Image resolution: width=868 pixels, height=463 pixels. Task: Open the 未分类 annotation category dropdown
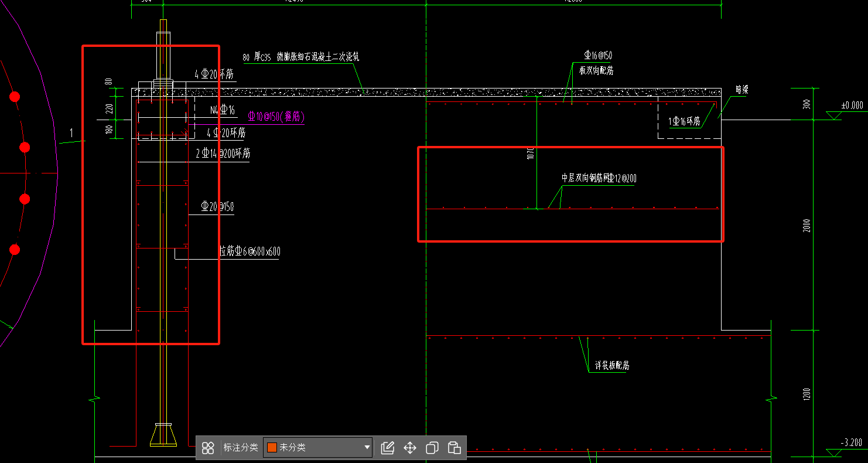318,447
